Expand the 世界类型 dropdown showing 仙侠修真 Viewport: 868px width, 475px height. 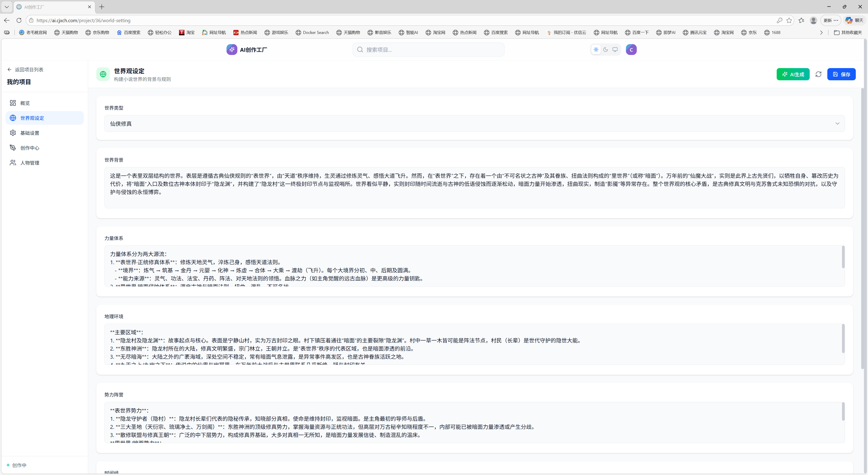point(474,123)
